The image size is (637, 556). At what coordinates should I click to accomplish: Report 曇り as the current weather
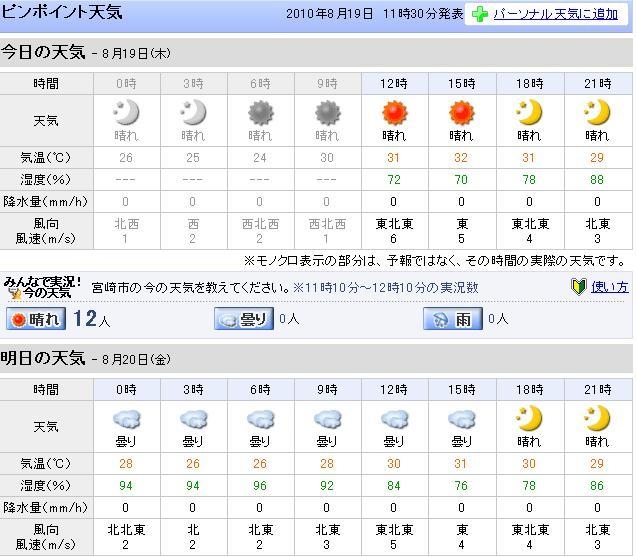pyautogui.click(x=243, y=319)
